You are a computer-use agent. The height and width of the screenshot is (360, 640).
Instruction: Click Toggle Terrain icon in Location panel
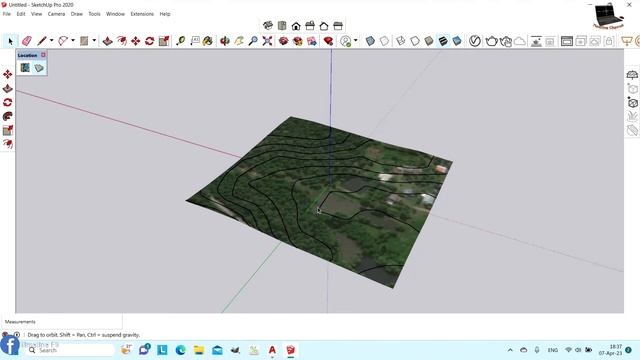coord(39,68)
